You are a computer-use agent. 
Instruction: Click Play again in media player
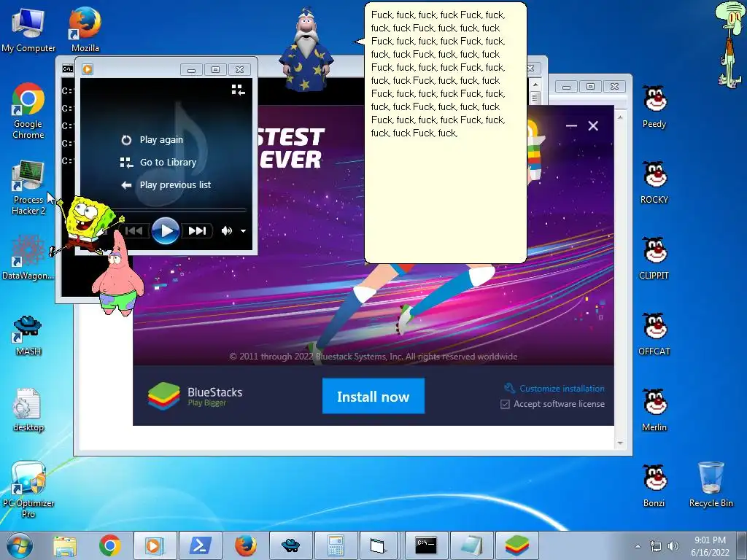click(152, 140)
